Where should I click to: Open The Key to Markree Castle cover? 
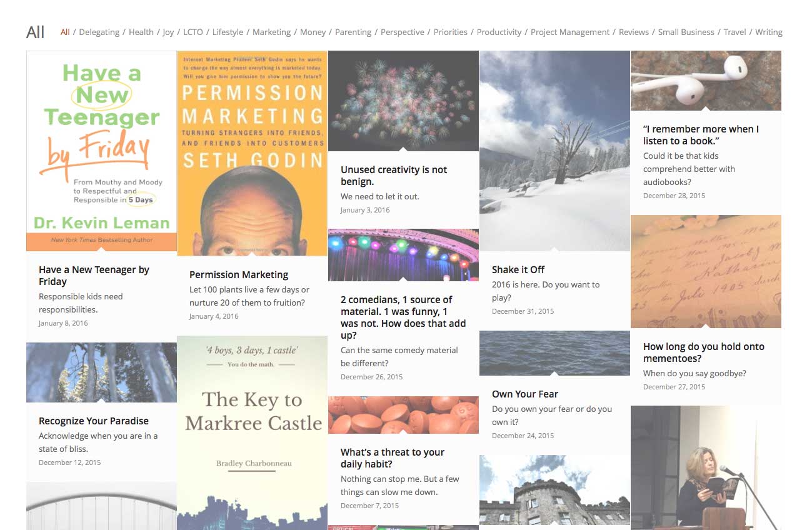tap(253, 432)
